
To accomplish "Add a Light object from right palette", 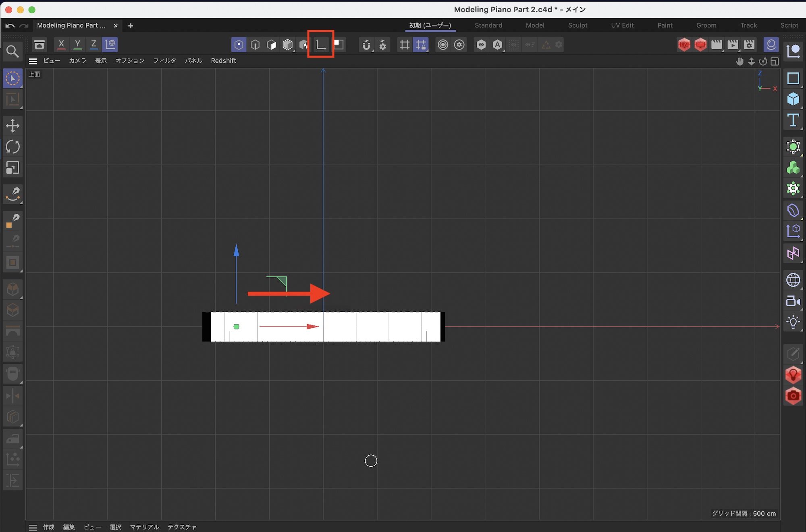I will pyautogui.click(x=793, y=322).
